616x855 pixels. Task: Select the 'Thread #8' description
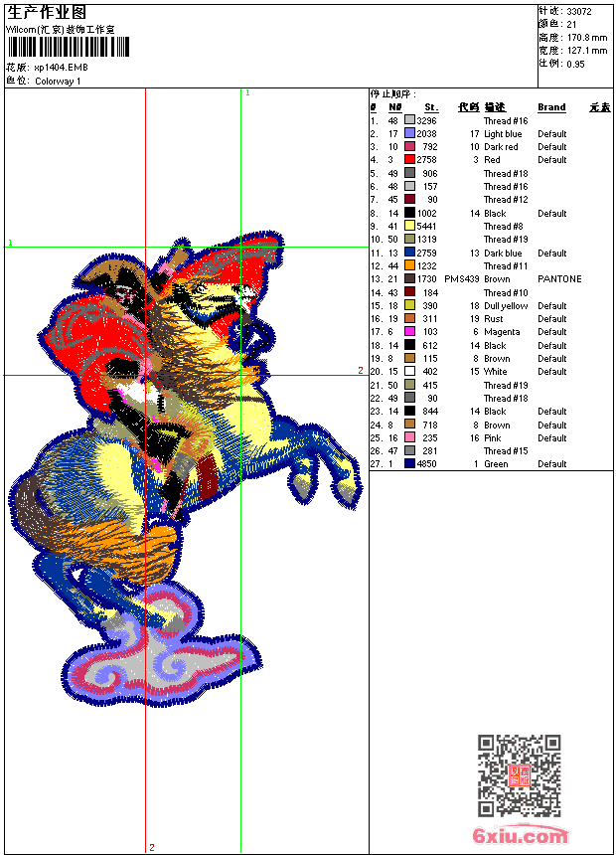[x=503, y=227]
